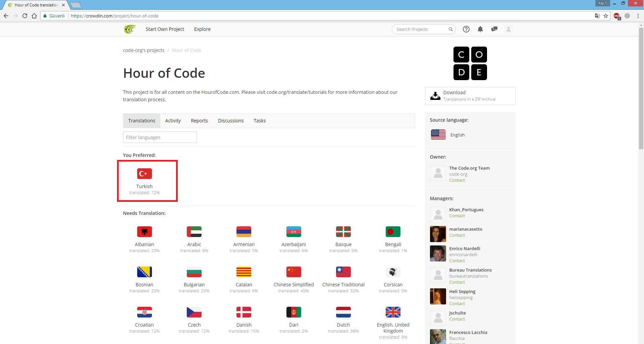Select the Bengali flag
644x344 pixels.
(x=393, y=232)
